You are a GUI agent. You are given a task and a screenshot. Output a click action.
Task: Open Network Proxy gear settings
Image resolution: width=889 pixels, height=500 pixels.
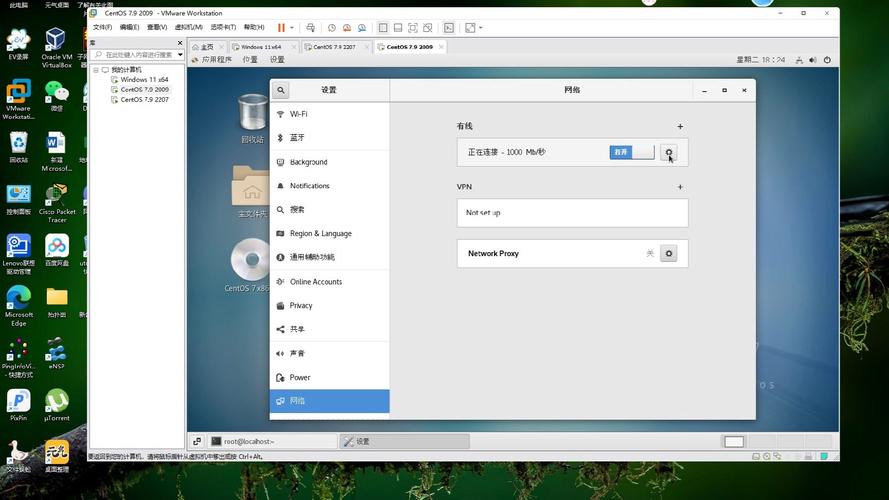click(669, 254)
